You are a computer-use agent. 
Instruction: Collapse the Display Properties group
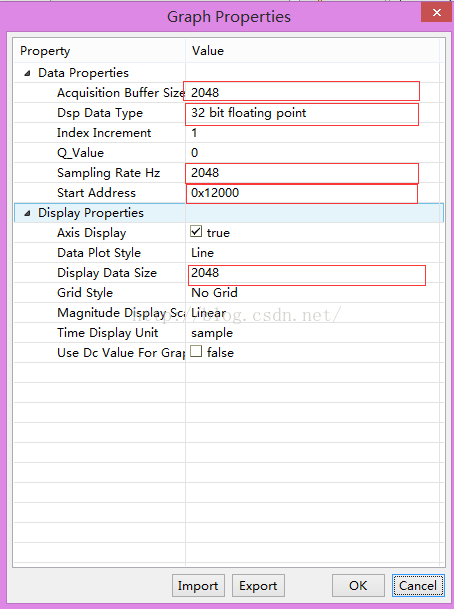(x=27, y=213)
